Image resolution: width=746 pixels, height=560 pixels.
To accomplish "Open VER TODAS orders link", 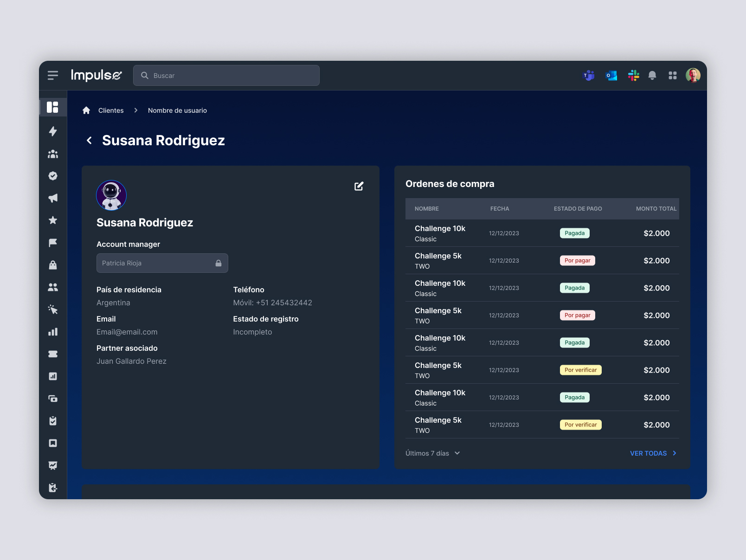I will 653,453.
